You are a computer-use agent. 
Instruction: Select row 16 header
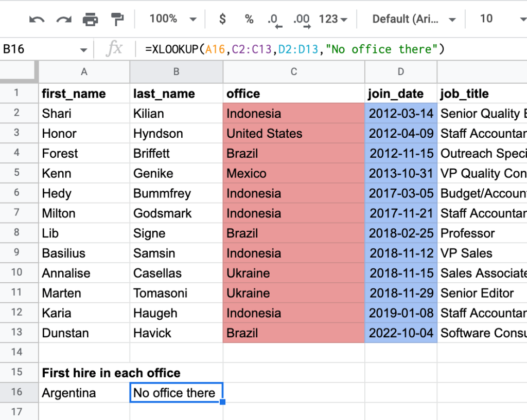pos(19,392)
